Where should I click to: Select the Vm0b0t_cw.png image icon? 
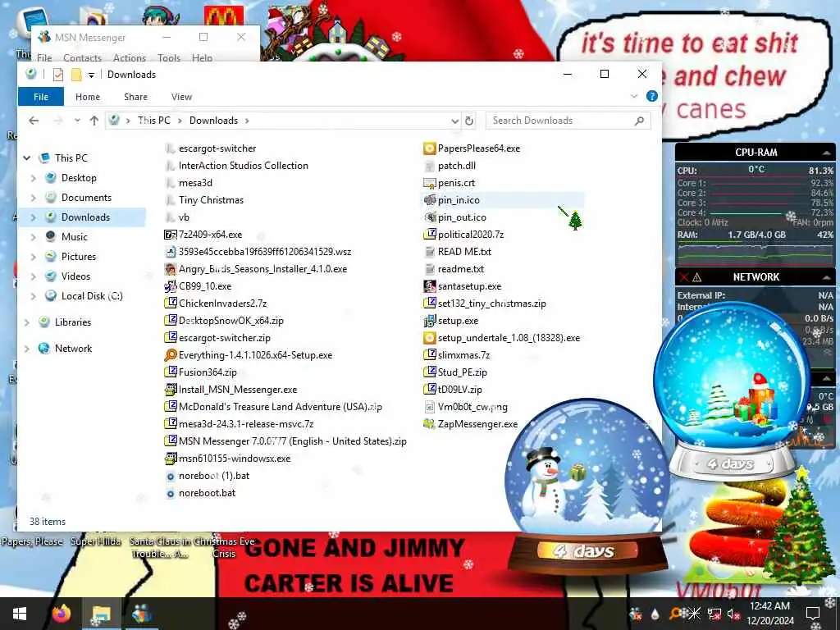(x=429, y=407)
